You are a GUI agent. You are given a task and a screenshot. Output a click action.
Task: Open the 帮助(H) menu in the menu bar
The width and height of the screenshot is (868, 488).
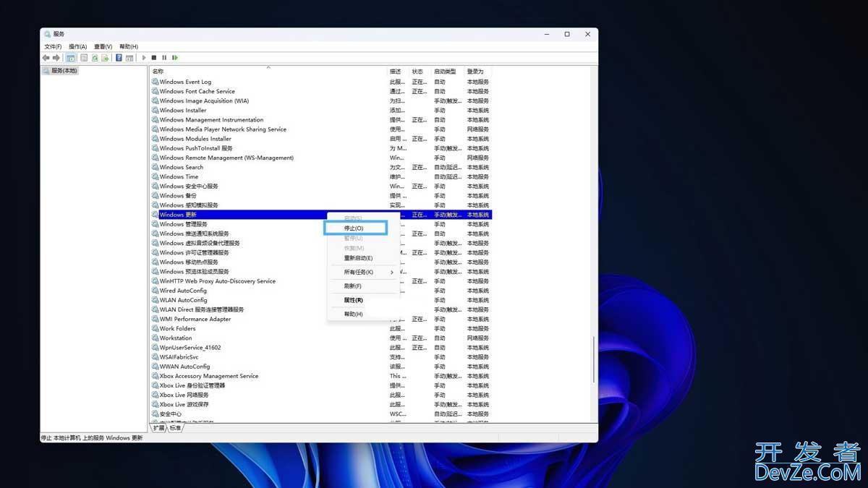pyautogui.click(x=128, y=46)
